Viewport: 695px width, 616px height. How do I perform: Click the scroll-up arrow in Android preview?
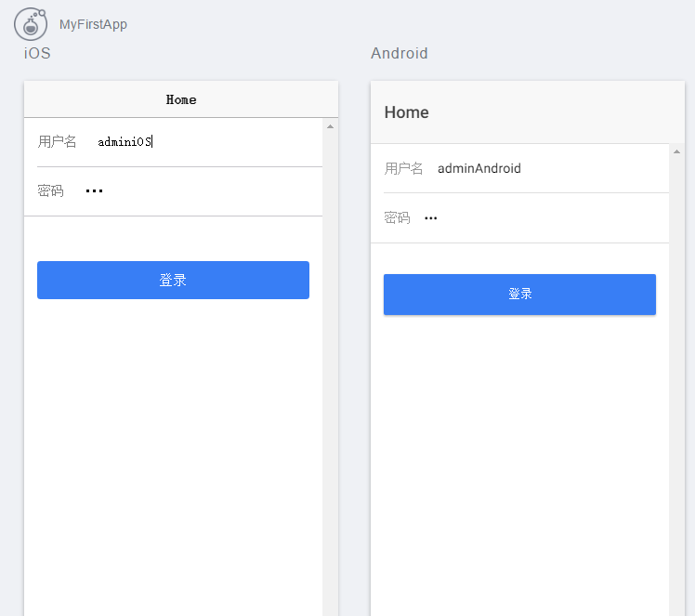point(676,152)
